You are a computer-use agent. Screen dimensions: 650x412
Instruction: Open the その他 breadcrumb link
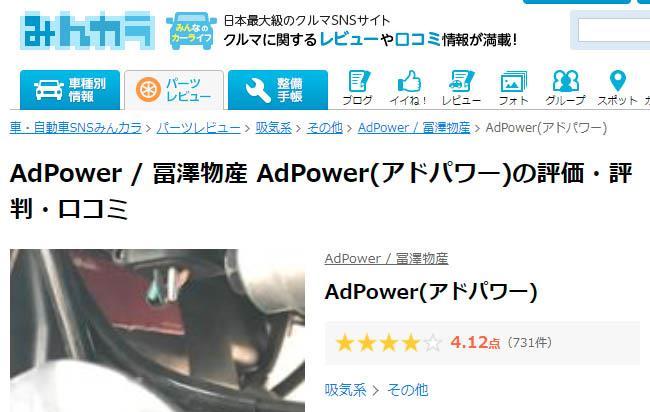(x=325, y=128)
